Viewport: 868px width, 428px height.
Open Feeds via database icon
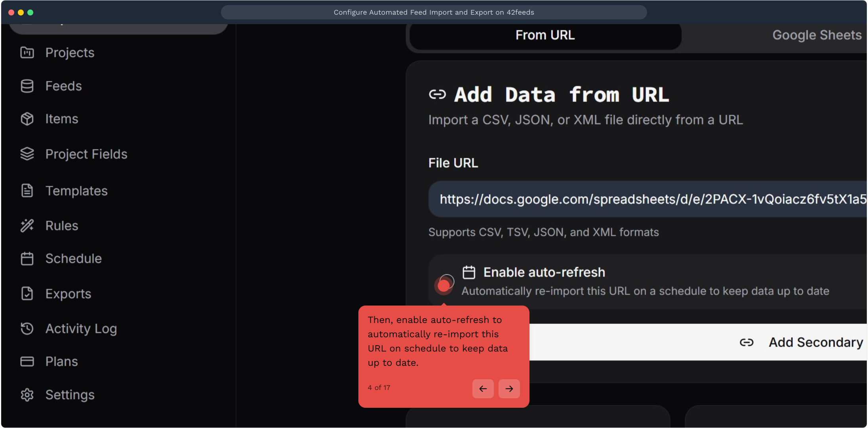(27, 86)
